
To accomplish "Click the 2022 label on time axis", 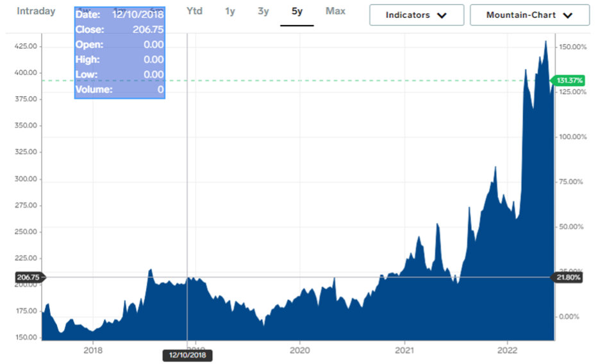I will 508,350.
